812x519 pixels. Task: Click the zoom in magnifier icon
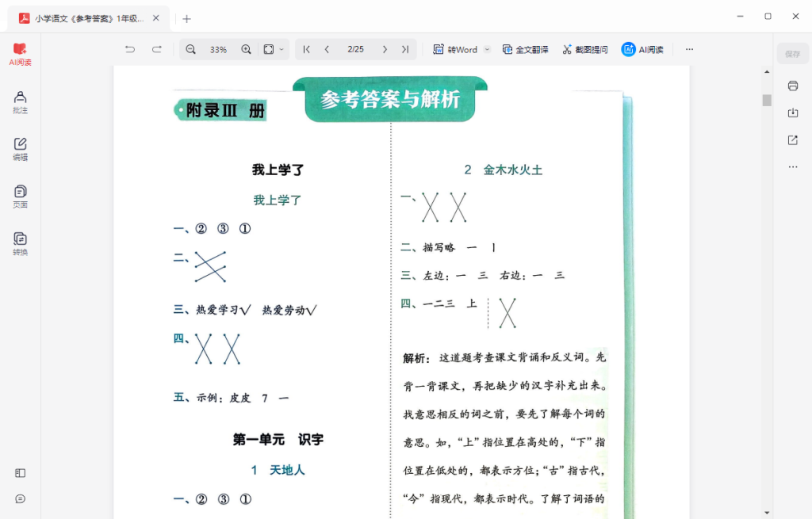(246, 49)
